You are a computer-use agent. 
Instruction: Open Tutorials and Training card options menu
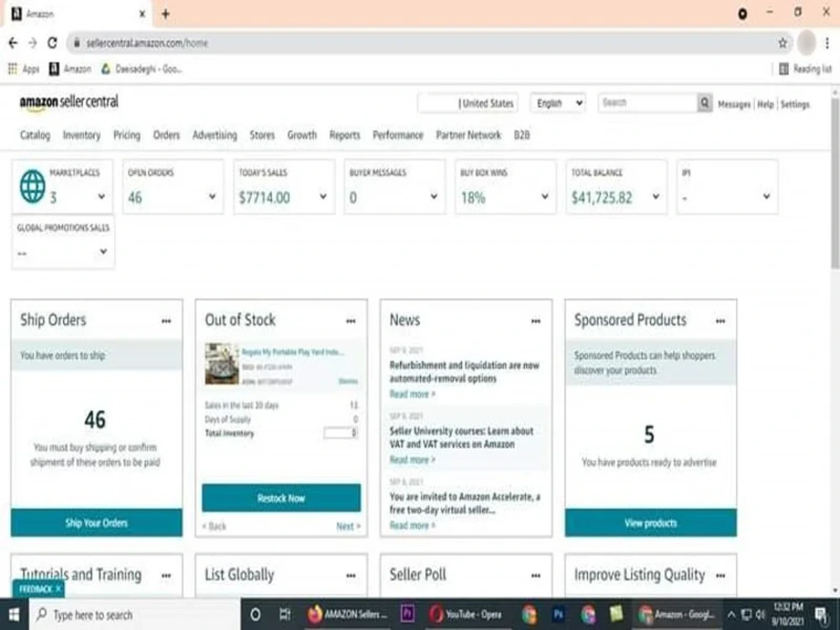tap(166, 575)
